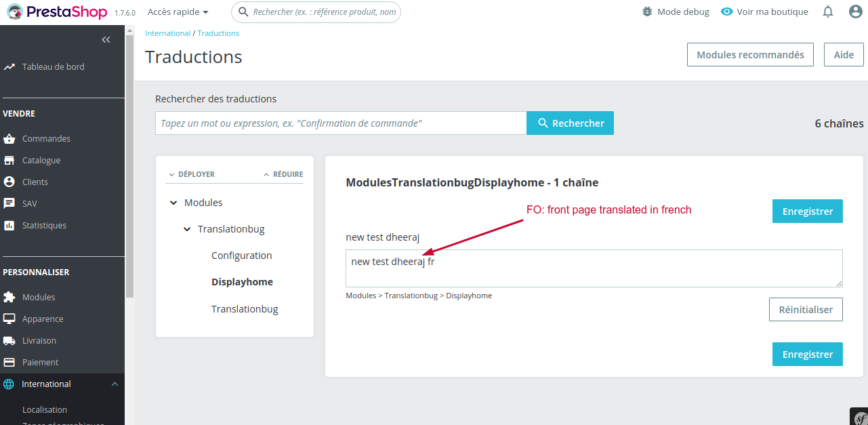The height and width of the screenshot is (425, 868).
Task: Select the Catalogue sidebar icon
Action: point(9,160)
